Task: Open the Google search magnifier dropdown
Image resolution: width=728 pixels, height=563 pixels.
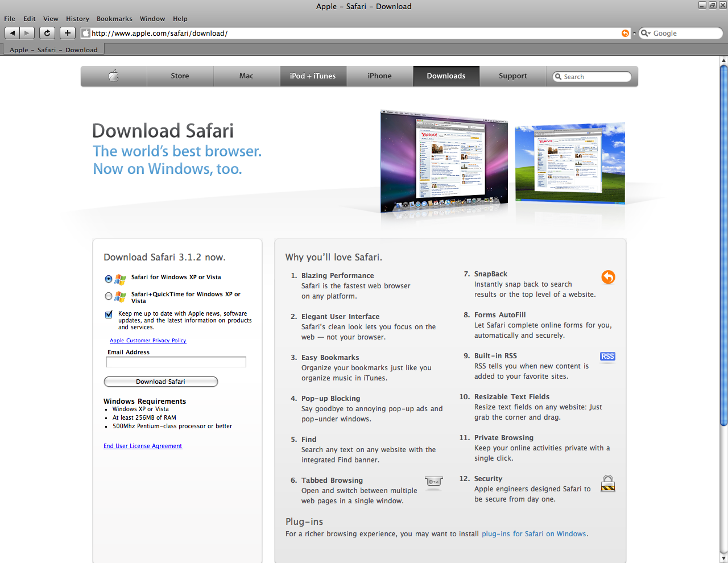Action: [646, 34]
